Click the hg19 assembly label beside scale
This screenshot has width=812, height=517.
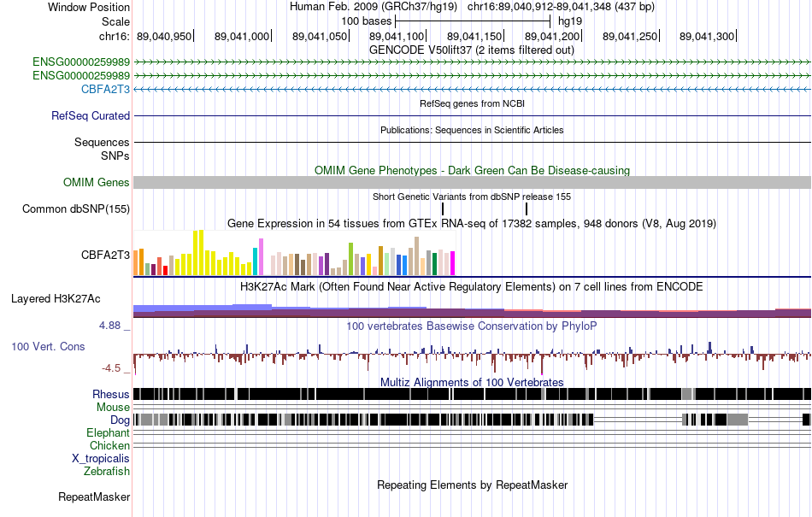pos(570,21)
